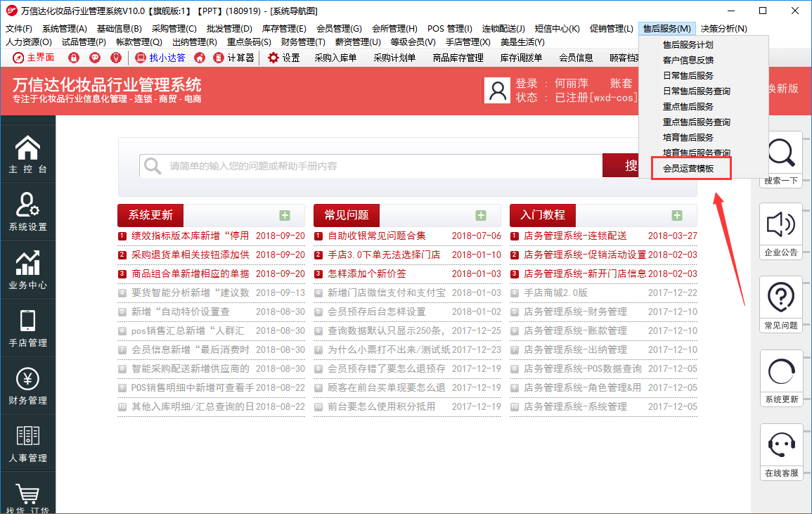
Task: Open the 美是生活(Y) menu
Action: coord(522,42)
